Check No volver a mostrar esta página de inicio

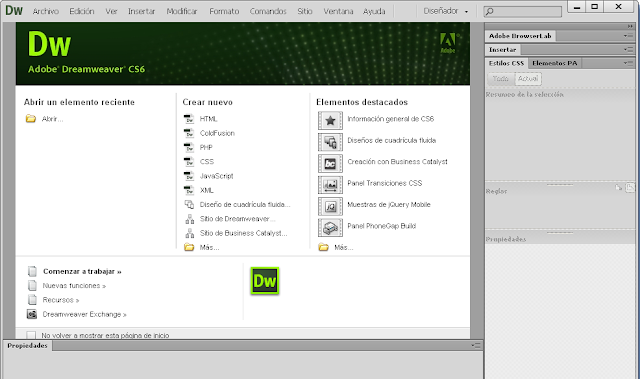31,335
